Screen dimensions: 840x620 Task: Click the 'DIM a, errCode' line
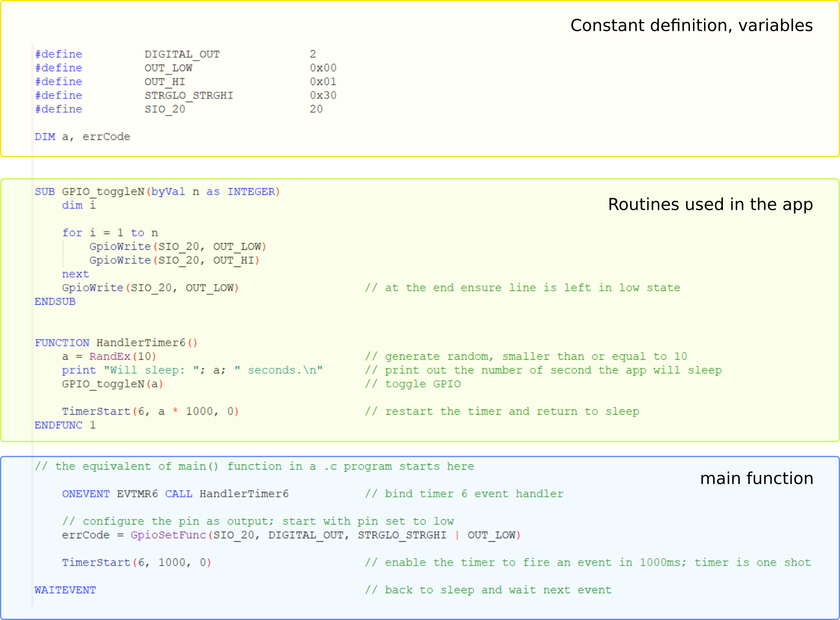coord(83,137)
